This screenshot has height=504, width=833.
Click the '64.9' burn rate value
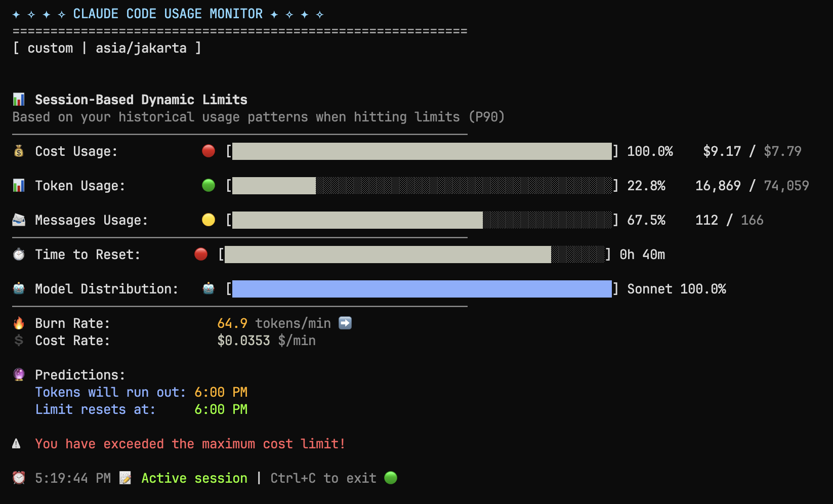[232, 323]
